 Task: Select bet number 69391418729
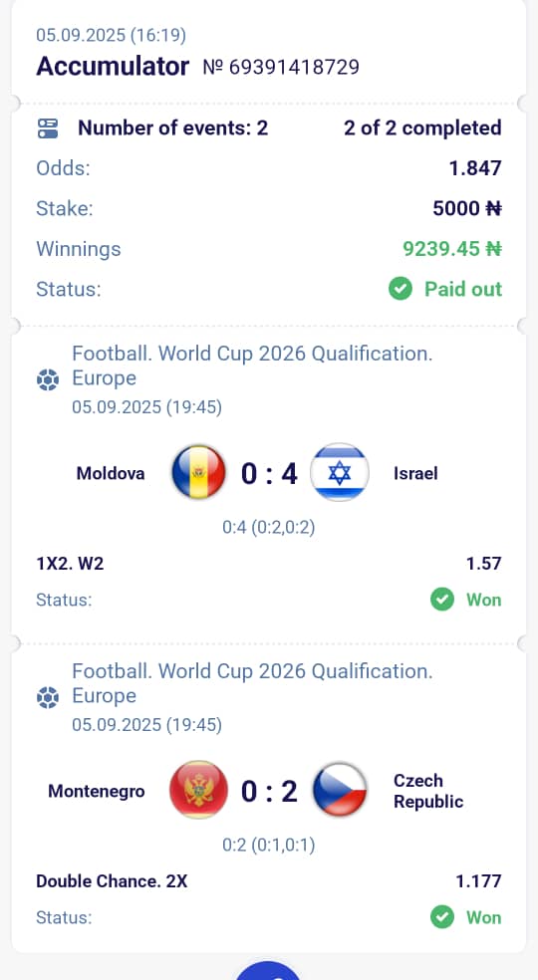point(281,67)
